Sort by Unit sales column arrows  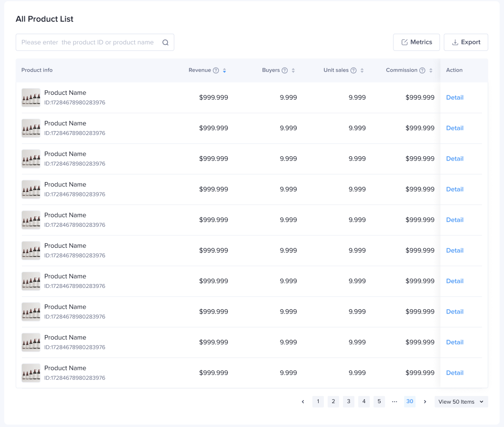click(362, 71)
